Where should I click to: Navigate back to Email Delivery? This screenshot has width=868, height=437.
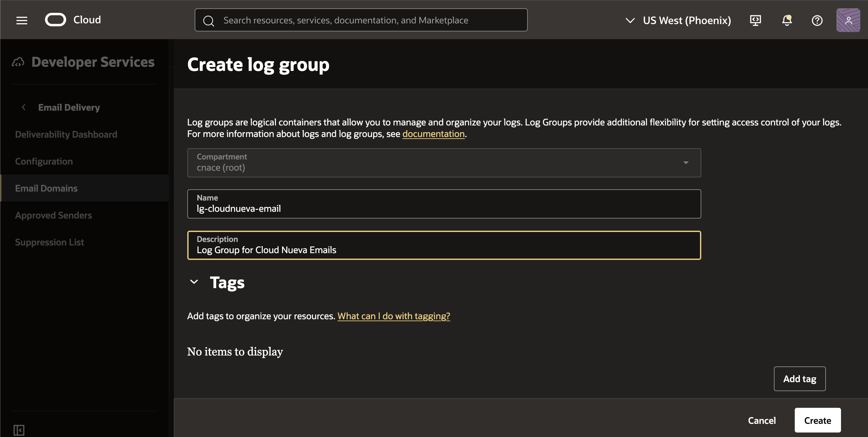[x=69, y=107]
